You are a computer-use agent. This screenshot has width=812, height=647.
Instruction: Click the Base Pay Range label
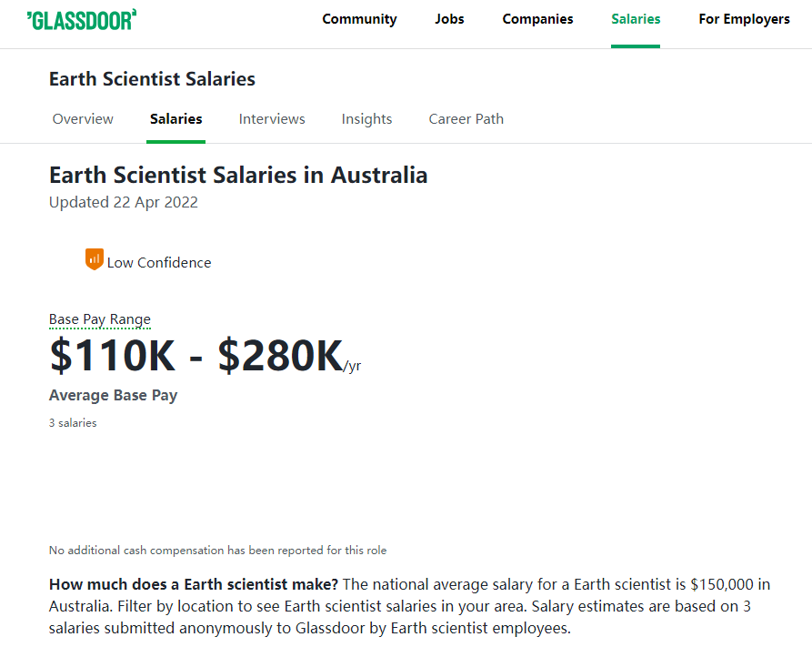pos(100,319)
